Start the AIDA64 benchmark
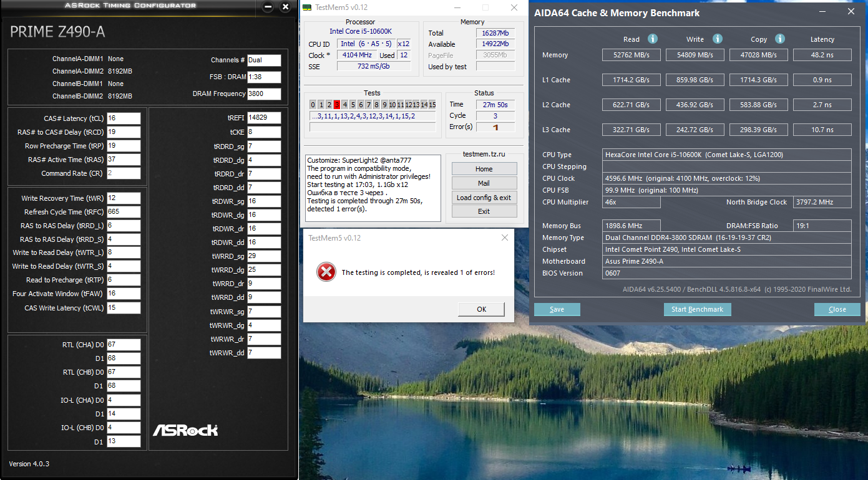 pos(697,309)
